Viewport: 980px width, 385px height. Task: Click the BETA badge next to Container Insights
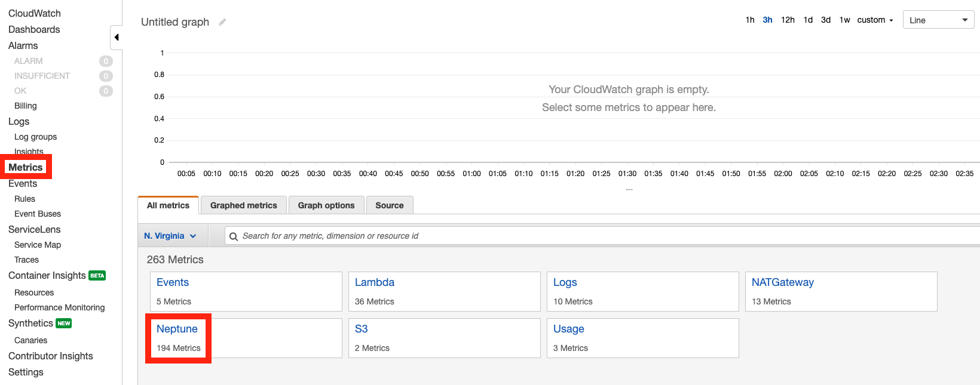[97, 276]
